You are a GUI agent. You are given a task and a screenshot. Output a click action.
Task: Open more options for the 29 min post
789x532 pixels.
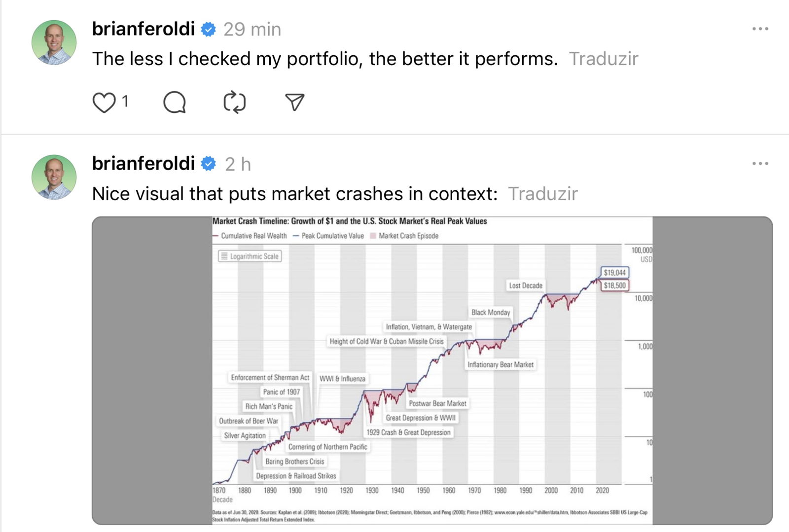coord(760,29)
